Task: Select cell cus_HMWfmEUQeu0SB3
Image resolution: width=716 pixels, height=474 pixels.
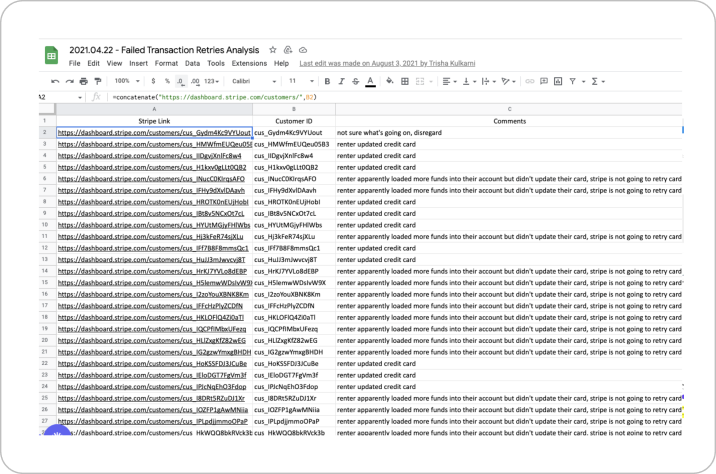Action: point(294,144)
